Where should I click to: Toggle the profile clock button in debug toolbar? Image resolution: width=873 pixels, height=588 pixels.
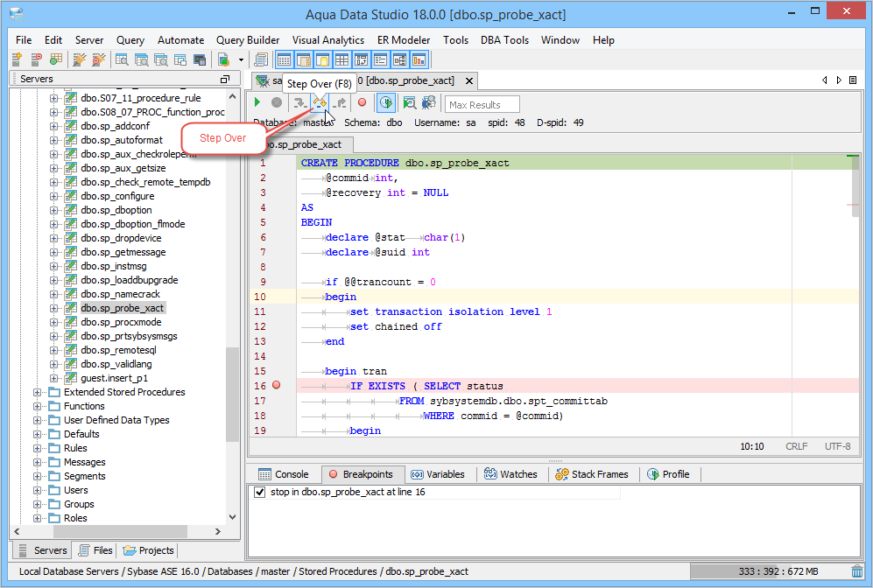tap(385, 103)
